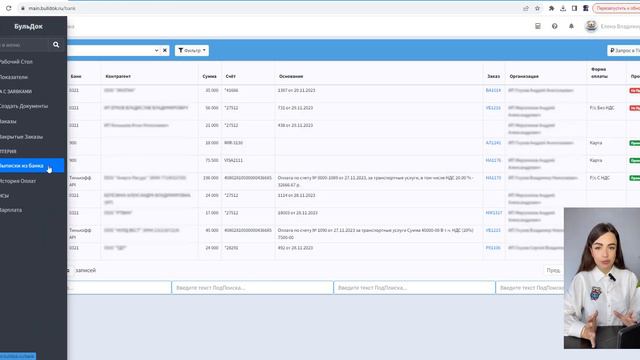Click the sidebar search magnifier icon

[x=56, y=45]
